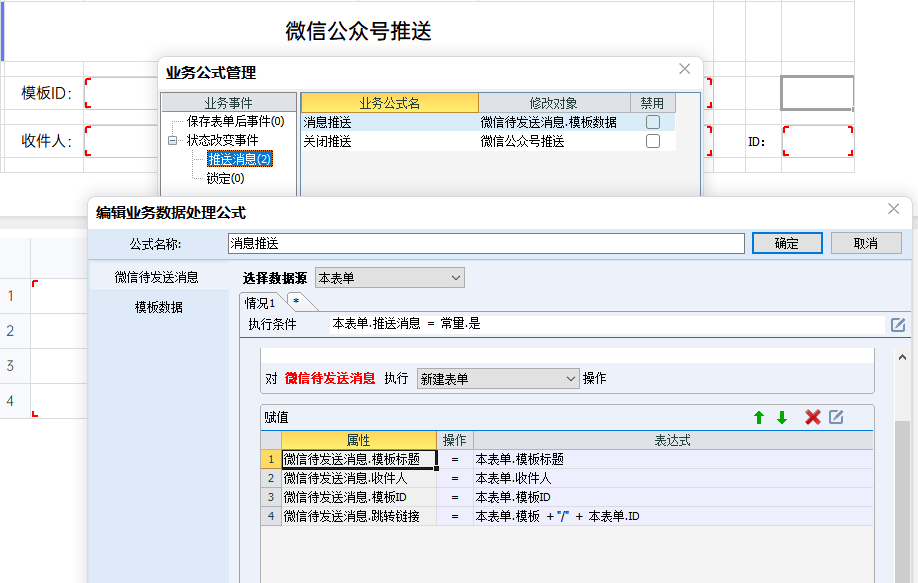Select cell 微信待发送消息.收件人
The image size is (918, 583).
click(x=359, y=478)
